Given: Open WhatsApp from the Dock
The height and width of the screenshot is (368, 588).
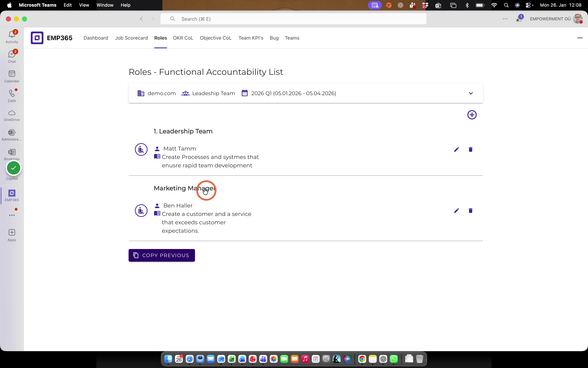Looking at the screenshot, I should click(394, 359).
